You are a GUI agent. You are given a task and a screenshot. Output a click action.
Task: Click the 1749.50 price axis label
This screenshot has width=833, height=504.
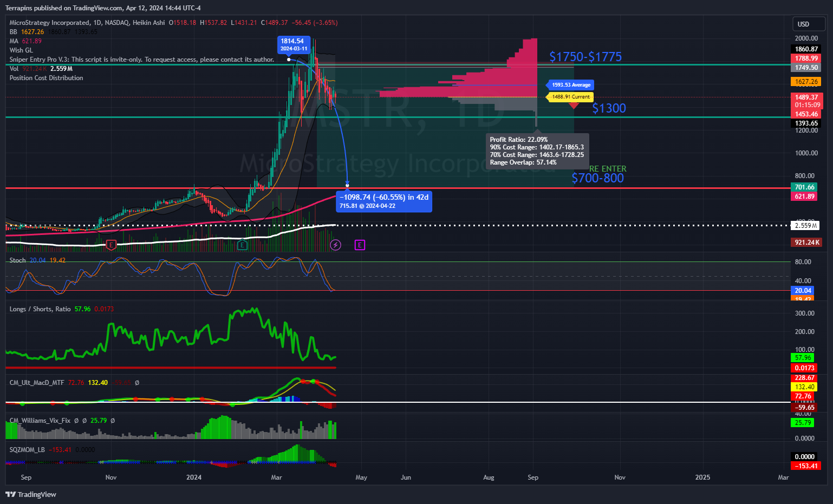pos(806,68)
